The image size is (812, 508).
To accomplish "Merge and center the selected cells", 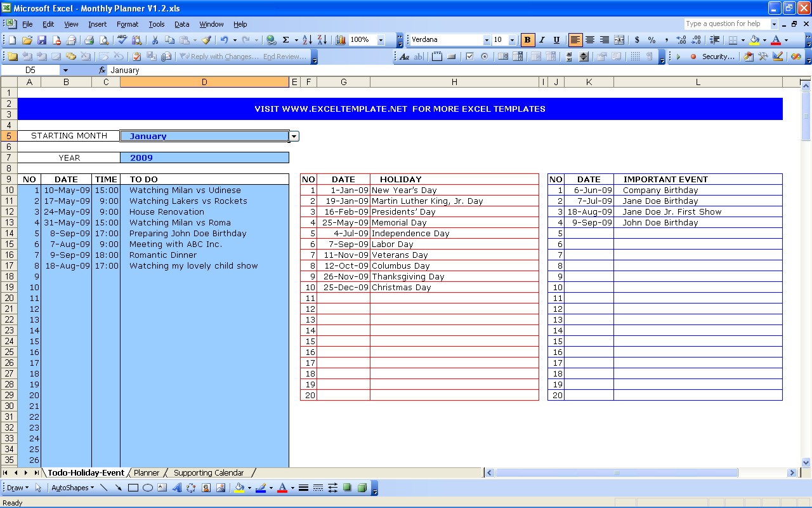I will (619, 40).
